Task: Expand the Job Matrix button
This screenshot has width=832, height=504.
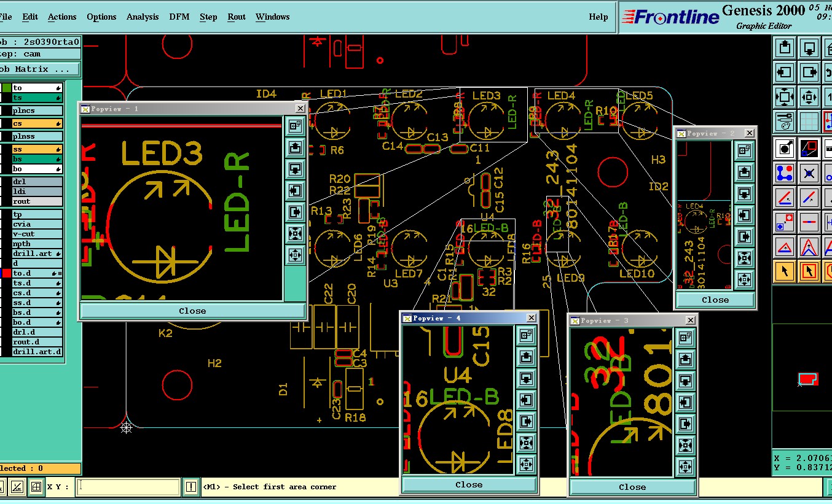Action: tap(39, 69)
